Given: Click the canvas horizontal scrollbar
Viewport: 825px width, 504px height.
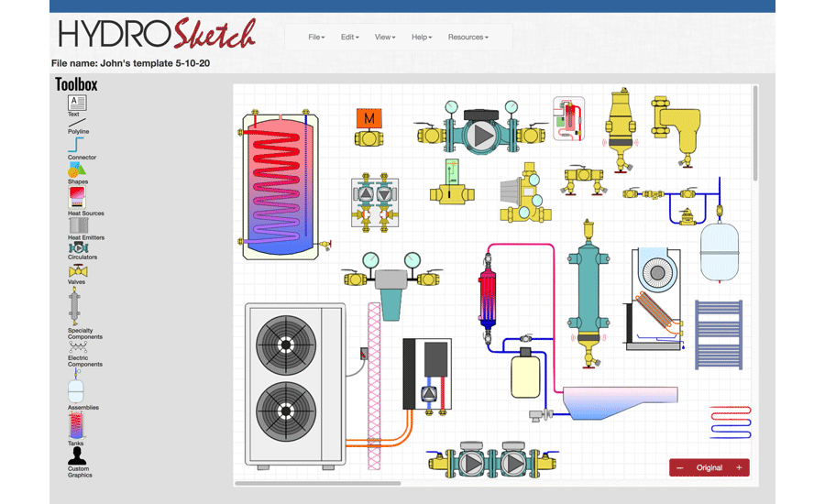Looking at the screenshot, I should (317, 483).
